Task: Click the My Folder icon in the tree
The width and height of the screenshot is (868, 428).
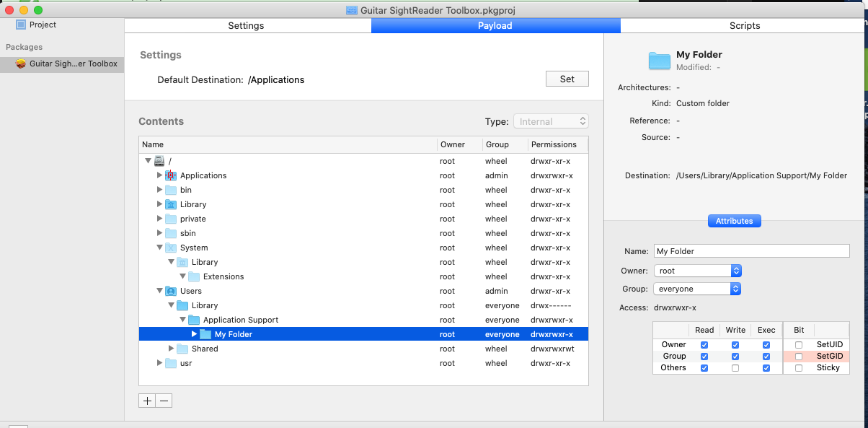Action: [x=205, y=334]
